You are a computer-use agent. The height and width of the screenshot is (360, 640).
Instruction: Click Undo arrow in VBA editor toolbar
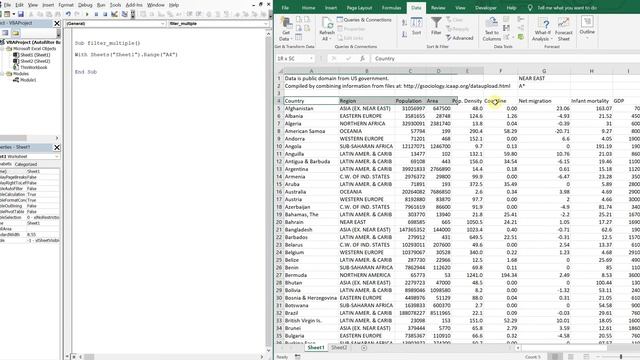68,14
